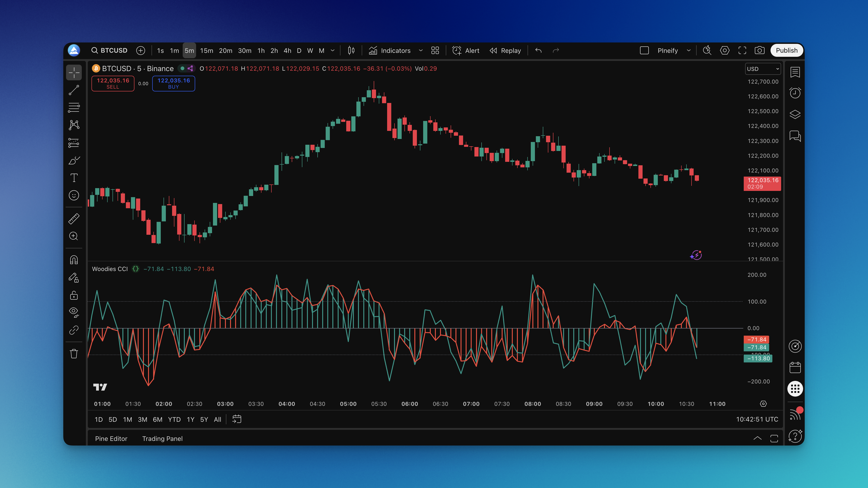This screenshot has height=488, width=868.
Task: Open the USD currency dropdown
Action: tap(763, 69)
